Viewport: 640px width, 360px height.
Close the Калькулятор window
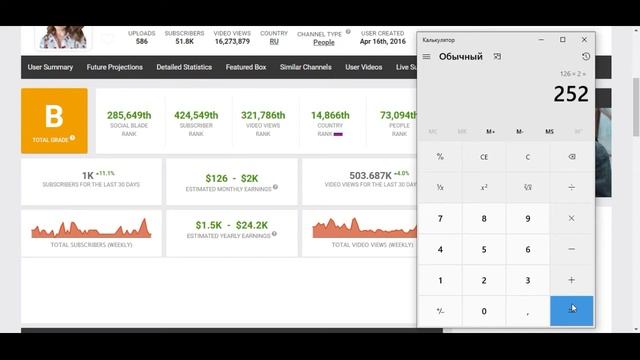[584, 40]
